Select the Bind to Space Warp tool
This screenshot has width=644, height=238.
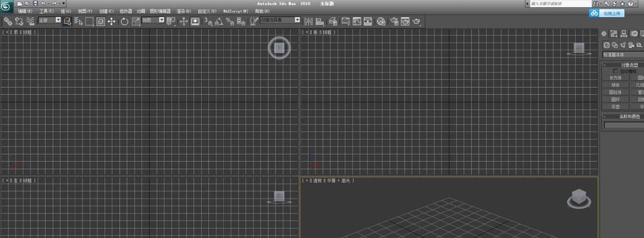click(30, 21)
